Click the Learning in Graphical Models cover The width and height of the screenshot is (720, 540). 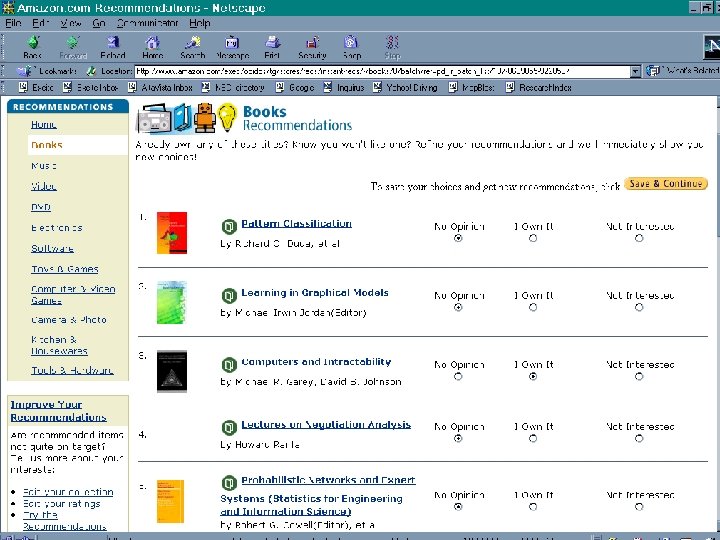pos(172,303)
